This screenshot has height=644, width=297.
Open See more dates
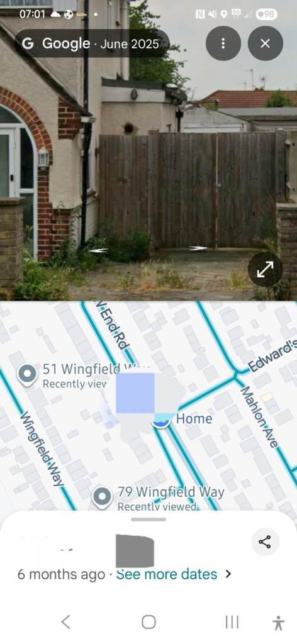pyautogui.click(x=166, y=574)
